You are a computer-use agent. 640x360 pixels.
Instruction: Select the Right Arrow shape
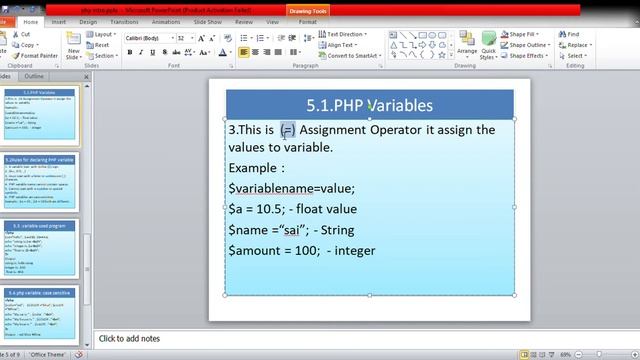point(422,45)
